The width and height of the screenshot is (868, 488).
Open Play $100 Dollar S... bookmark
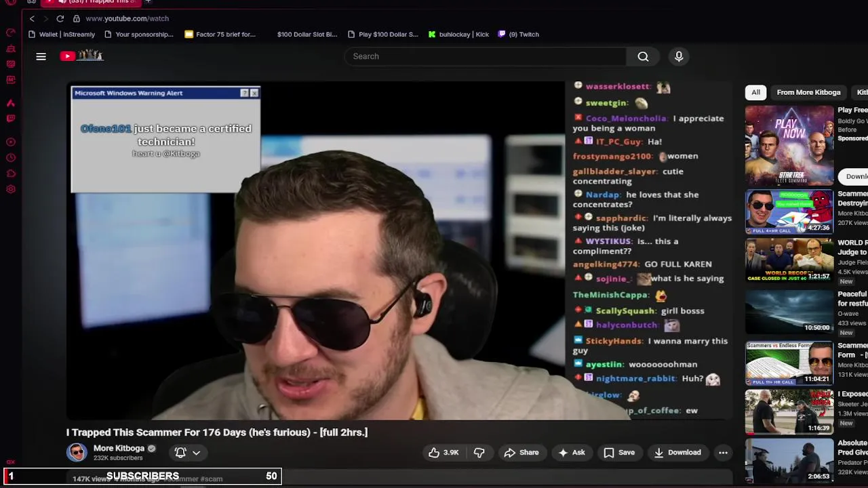383,35
